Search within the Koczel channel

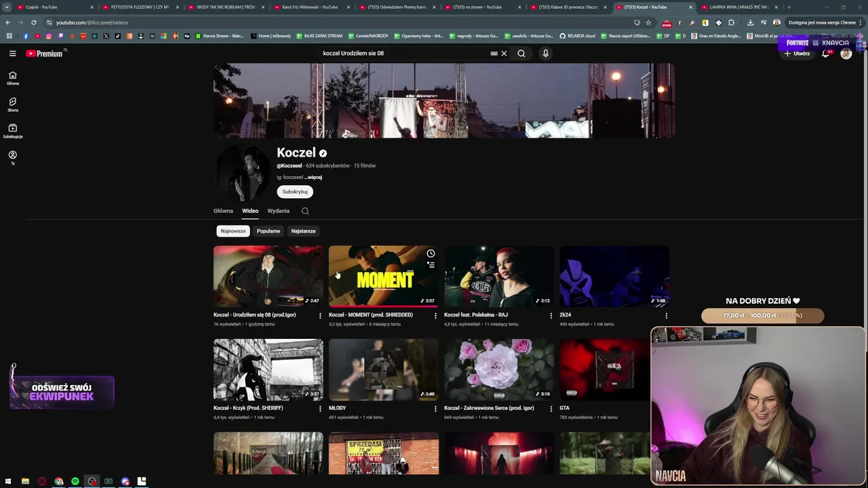point(305,211)
